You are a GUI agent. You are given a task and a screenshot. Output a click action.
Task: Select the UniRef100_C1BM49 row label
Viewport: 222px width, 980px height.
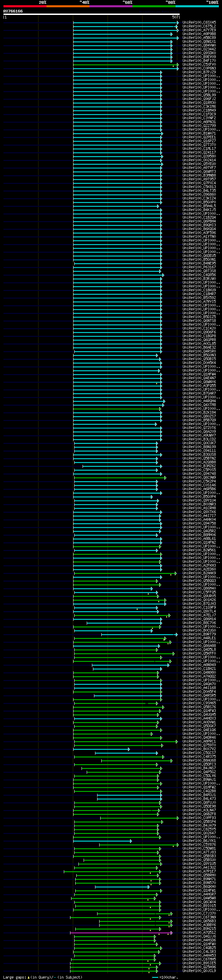[199, 110]
